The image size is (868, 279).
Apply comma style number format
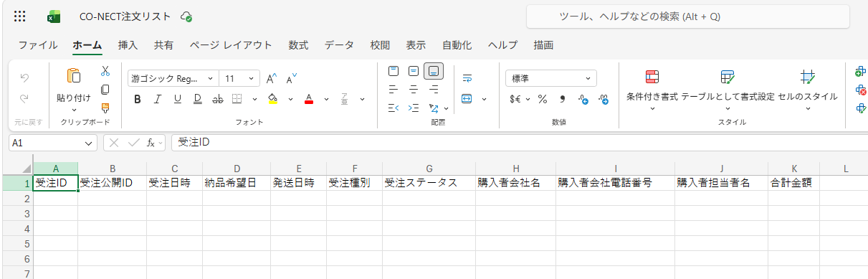[563, 99]
